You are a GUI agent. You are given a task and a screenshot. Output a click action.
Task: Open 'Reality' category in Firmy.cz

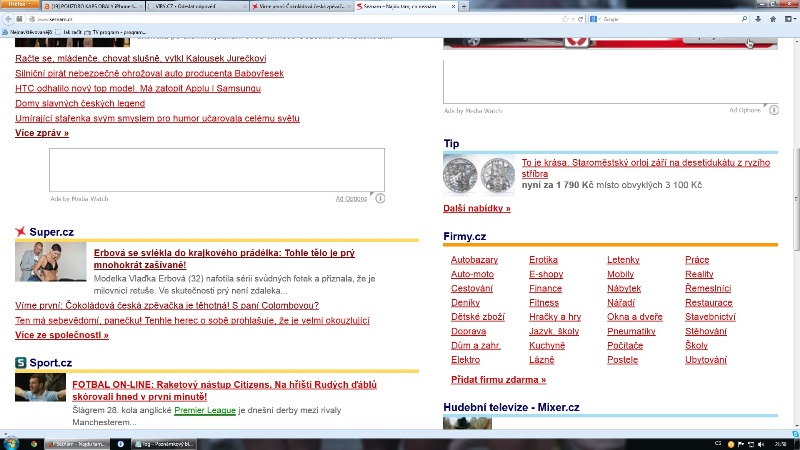tap(699, 274)
